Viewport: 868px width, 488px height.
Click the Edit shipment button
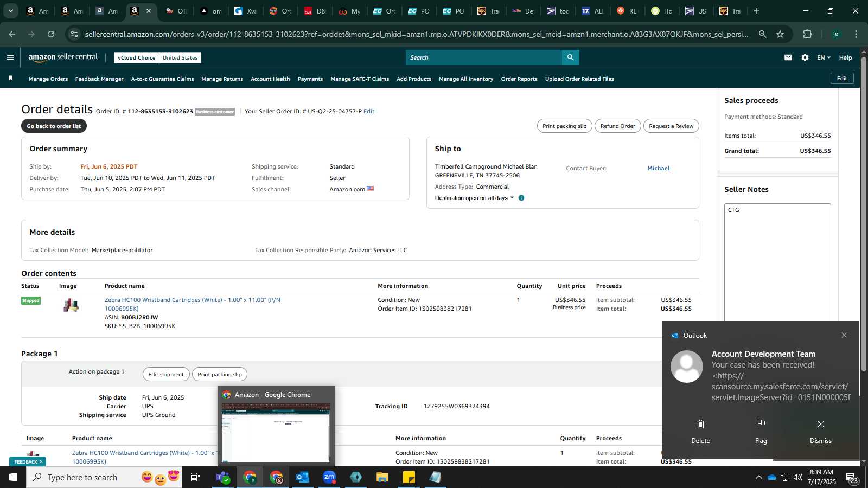[166, 374]
